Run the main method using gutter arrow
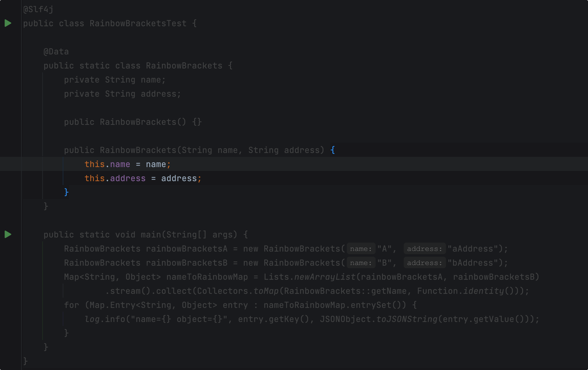The image size is (588, 370). 8,234
